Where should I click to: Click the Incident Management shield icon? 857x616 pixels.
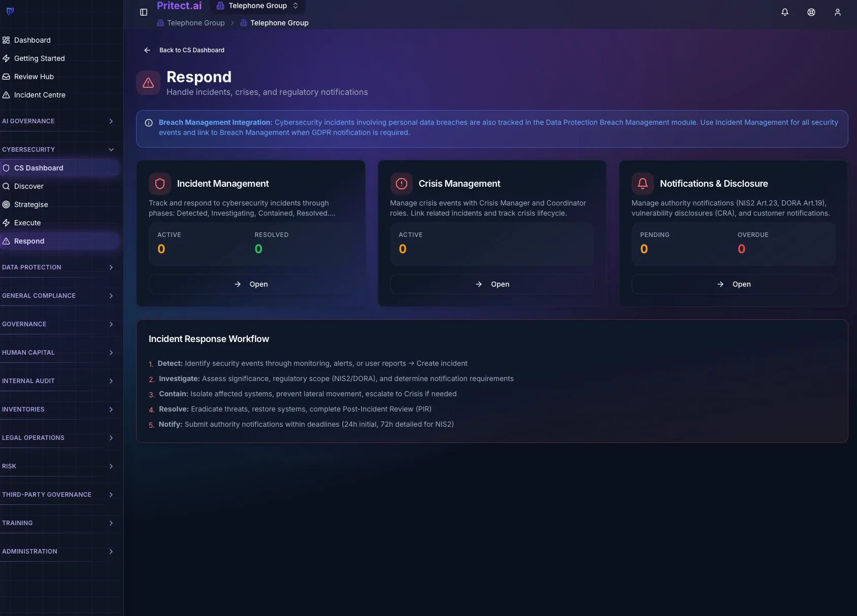(x=160, y=184)
